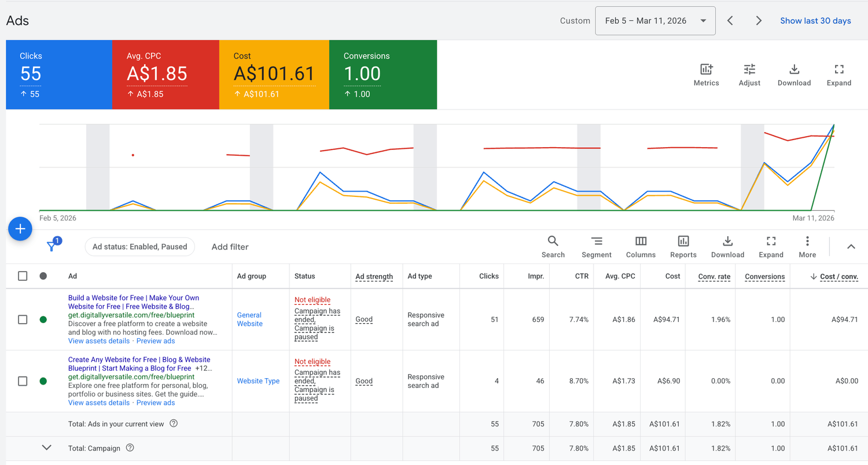This screenshot has height=465, width=868.
Task: Expand the Total: Campaign row chevron
Action: click(x=47, y=448)
